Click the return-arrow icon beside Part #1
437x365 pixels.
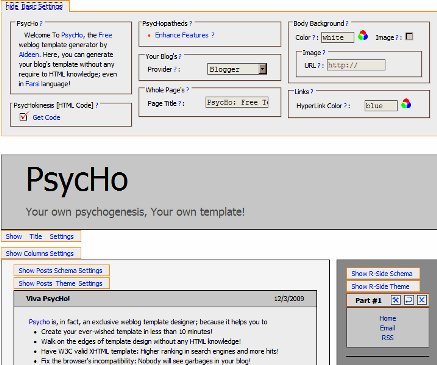point(409,300)
